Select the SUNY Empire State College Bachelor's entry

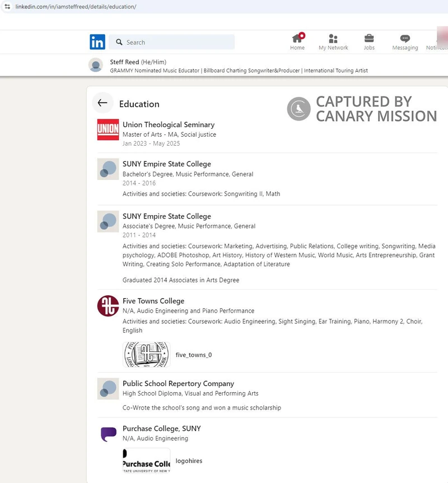pyautogui.click(x=166, y=164)
